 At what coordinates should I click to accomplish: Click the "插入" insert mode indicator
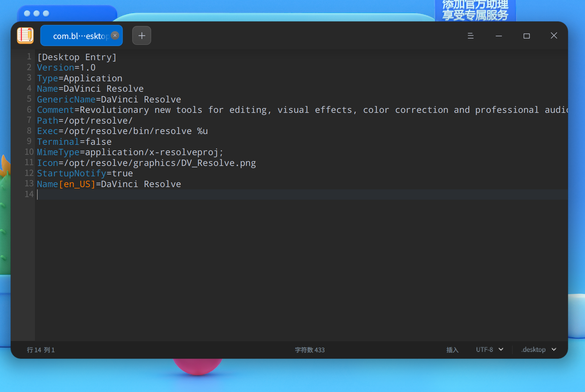pyautogui.click(x=452, y=350)
